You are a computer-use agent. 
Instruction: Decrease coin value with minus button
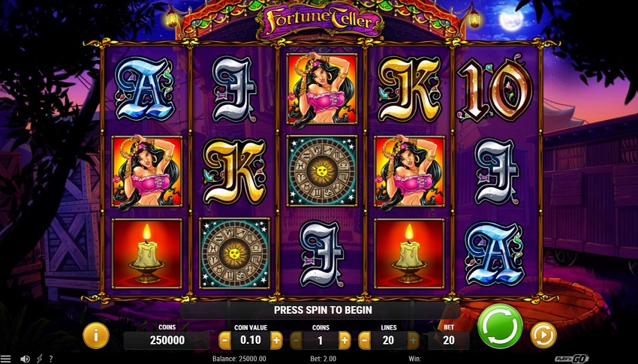[x=224, y=341]
